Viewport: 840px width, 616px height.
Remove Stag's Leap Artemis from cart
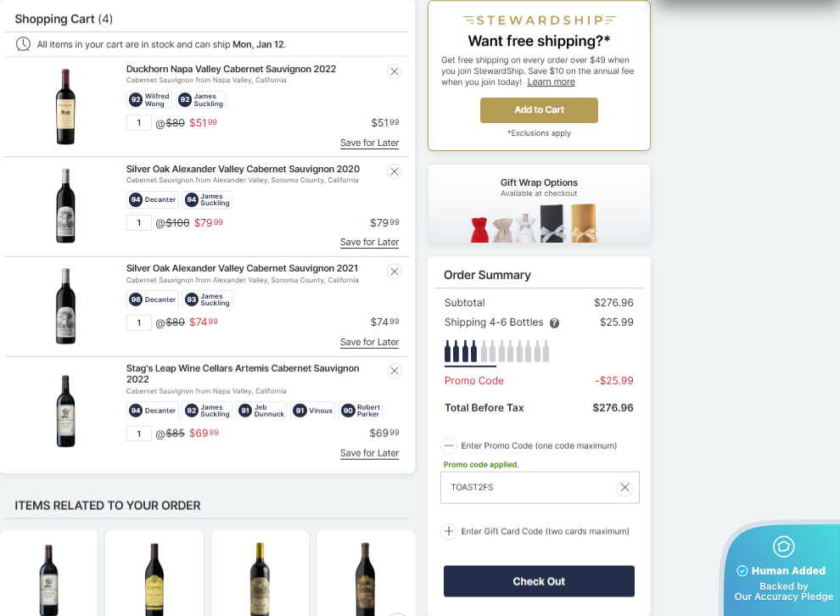coord(395,371)
